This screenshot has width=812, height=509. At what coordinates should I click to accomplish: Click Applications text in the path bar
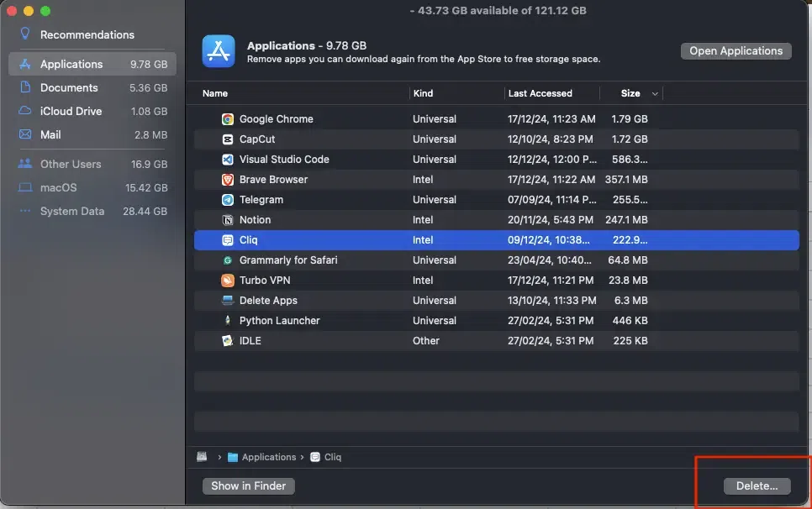(269, 457)
